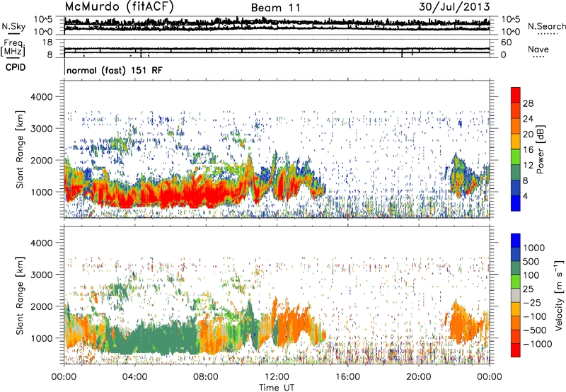566x392 pixels.
Task: Click the red segment of Power colorbar
Action: pyautogui.click(x=516, y=95)
